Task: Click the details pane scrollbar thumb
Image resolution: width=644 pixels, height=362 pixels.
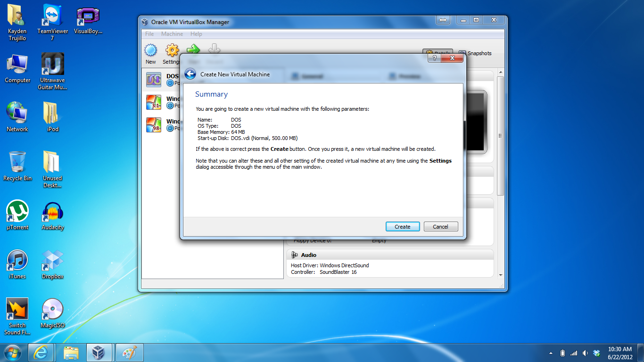Action: (501, 136)
